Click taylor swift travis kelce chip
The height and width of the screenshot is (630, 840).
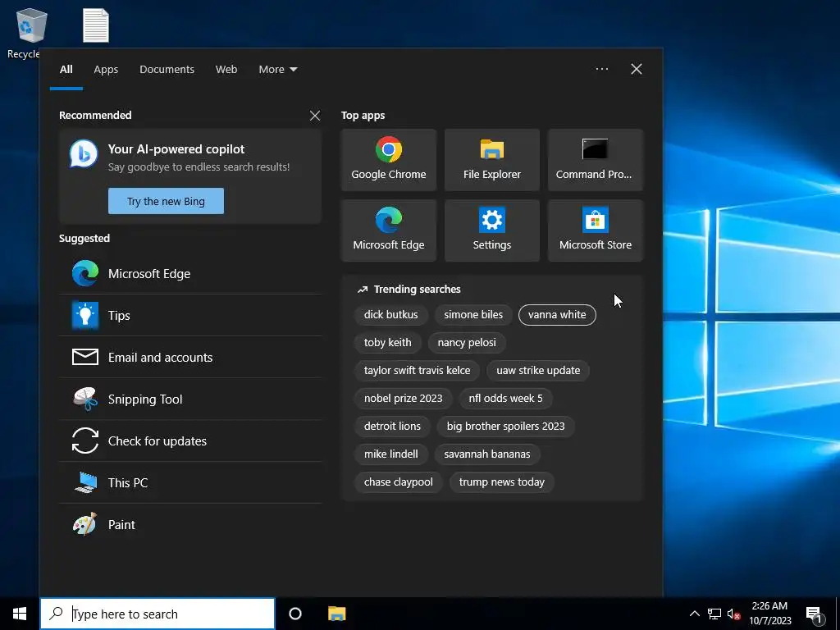click(x=418, y=370)
